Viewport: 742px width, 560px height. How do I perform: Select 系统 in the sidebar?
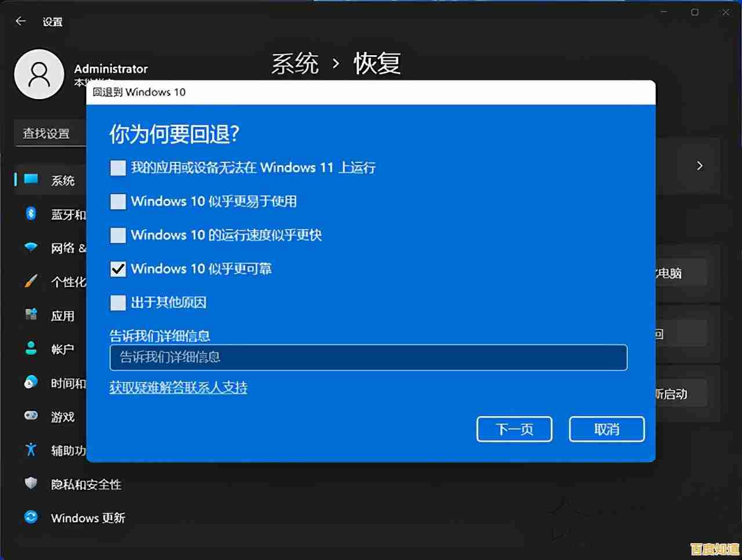[61, 181]
